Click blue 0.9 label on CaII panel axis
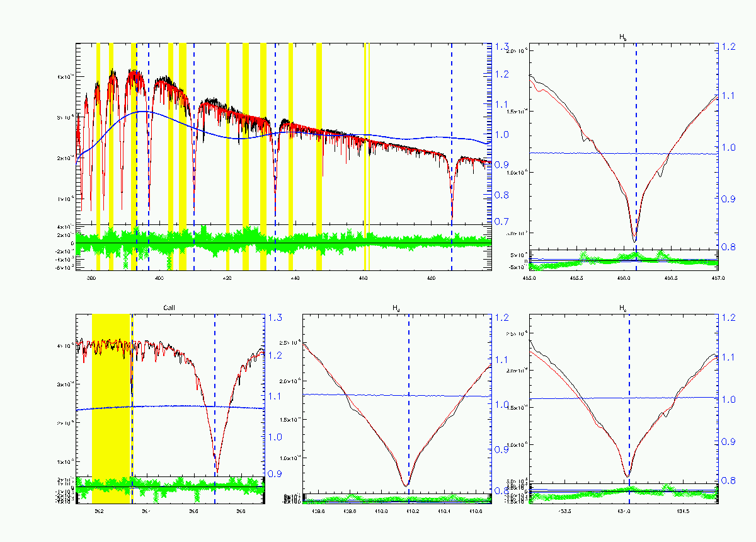 [276, 474]
